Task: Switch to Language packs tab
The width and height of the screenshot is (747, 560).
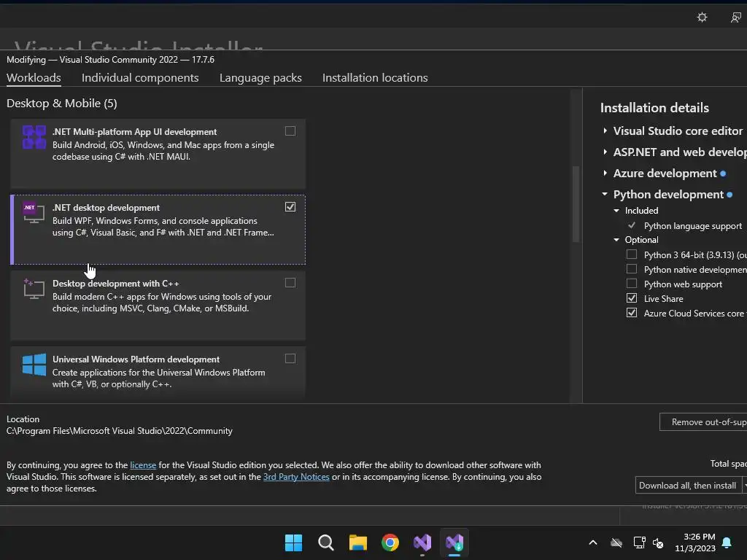Action: click(260, 77)
